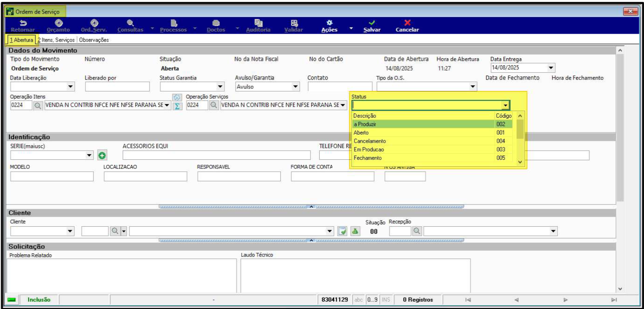Expand the arrow after Processos
644x309 pixels.
[x=195, y=29]
